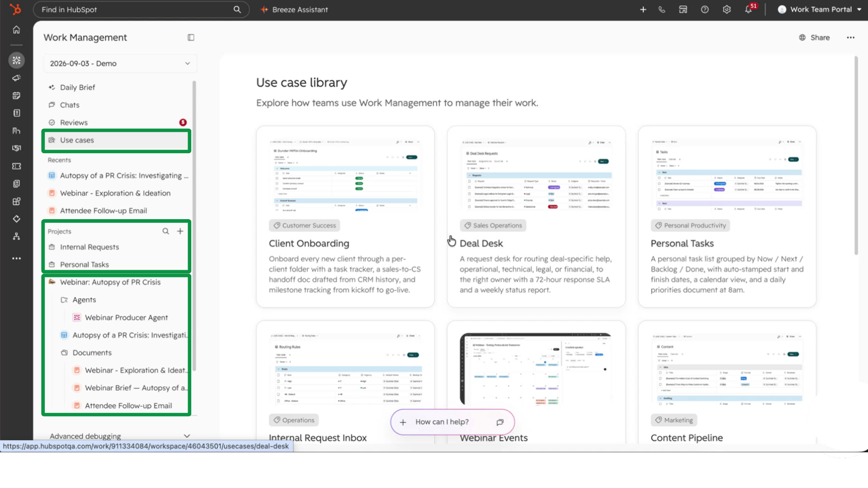
Task: Search projects with the magnifier icon
Action: [166, 231]
